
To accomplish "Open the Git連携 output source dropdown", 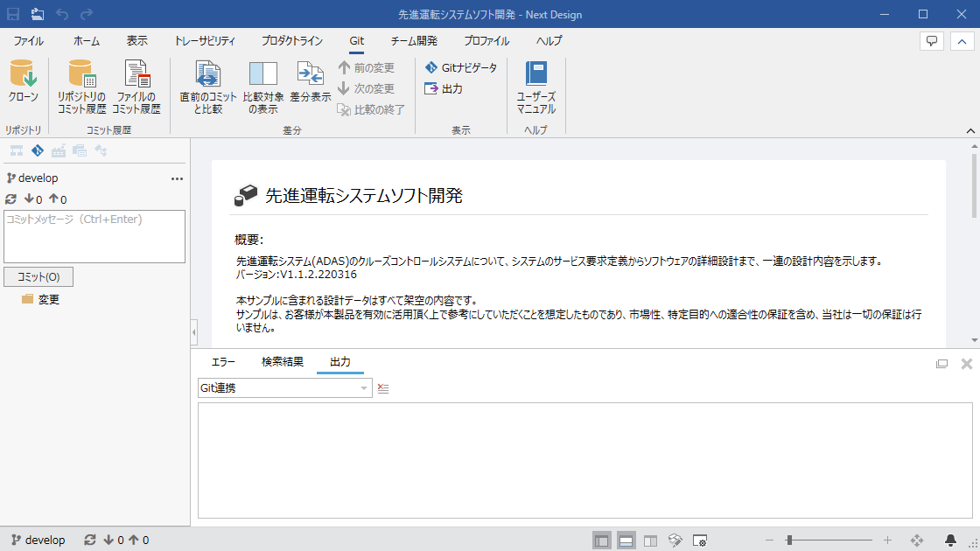I will [x=285, y=388].
